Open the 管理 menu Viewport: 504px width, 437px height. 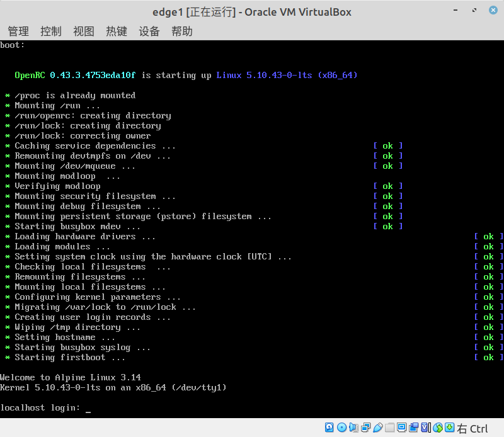click(x=18, y=31)
